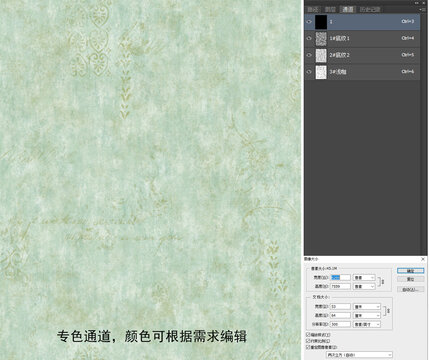Image resolution: width=430 pixels, height=360 pixels.
Task: Select the 3#浅咖 channel name
Action: click(x=337, y=72)
